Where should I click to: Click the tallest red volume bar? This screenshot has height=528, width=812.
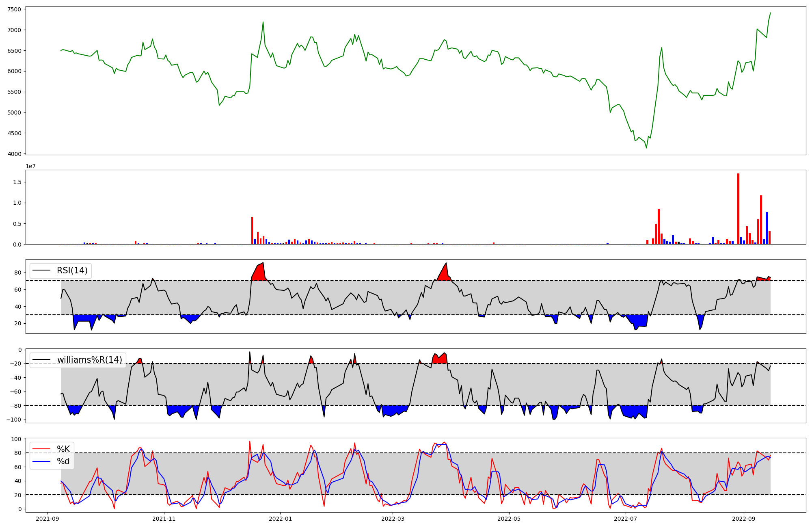pyautogui.click(x=738, y=209)
